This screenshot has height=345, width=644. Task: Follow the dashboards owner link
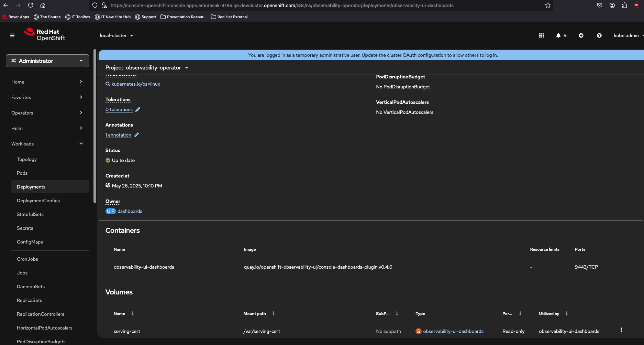point(130,211)
